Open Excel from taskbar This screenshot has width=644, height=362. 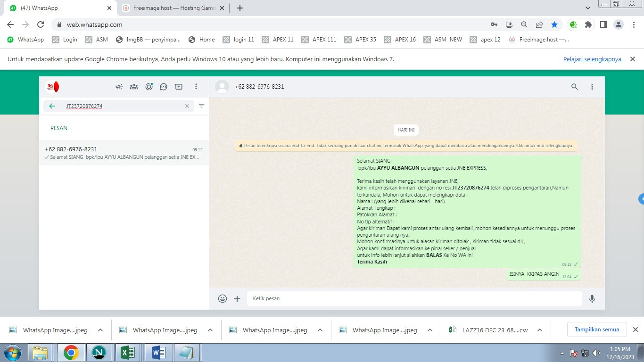[128, 353]
